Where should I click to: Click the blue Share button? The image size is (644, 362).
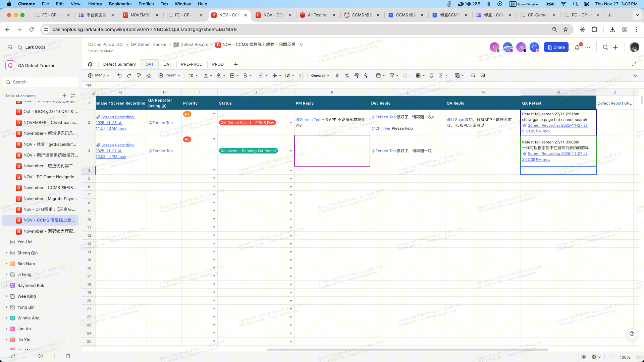556,47
